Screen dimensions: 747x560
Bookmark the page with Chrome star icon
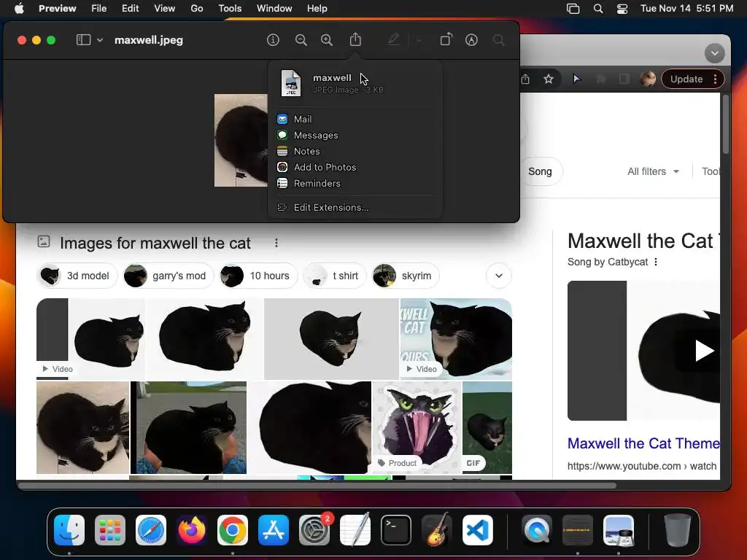549,79
